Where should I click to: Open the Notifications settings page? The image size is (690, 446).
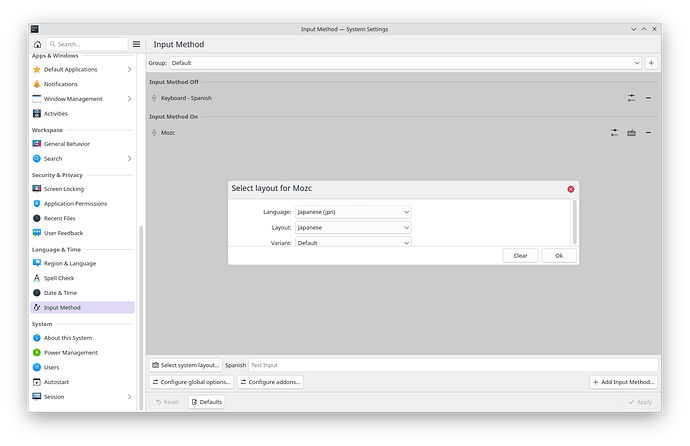pyautogui.click(x=82, y=84)
